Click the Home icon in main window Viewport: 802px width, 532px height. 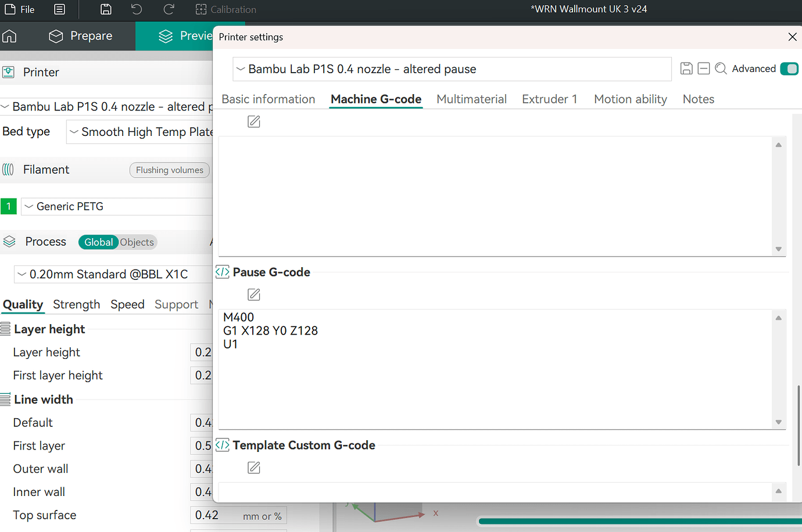[9, 36]
